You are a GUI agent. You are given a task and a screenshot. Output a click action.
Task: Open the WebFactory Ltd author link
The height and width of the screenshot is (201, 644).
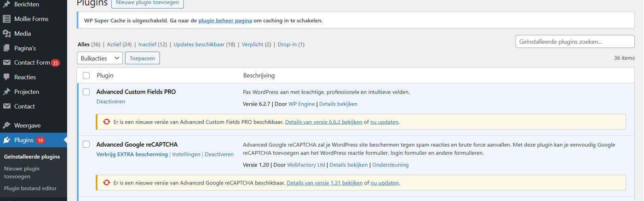pyautogui.click(x=306, y=165)
